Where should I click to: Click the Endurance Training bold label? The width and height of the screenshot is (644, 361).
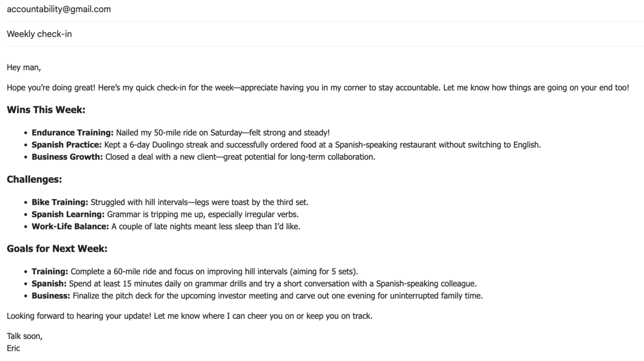tap(73, 132)
